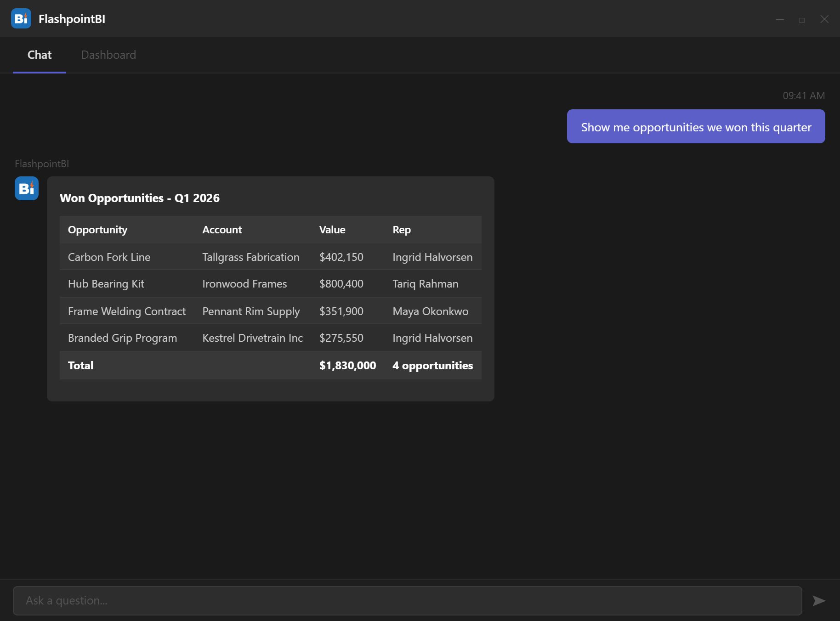The width and height of the screenshot is (840, 621).
Task: Click the Ironwood Frames account cell
Action: tap(244, 284)
